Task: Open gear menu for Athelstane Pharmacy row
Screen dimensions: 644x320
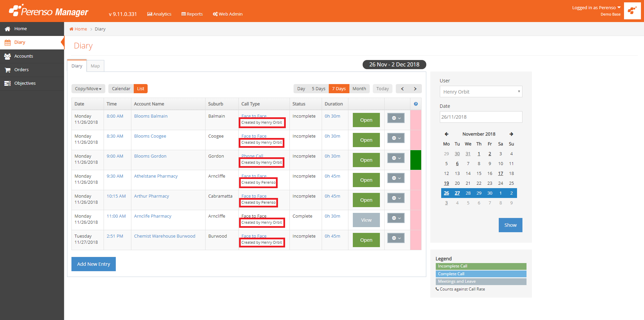Action: coord(396,178)
